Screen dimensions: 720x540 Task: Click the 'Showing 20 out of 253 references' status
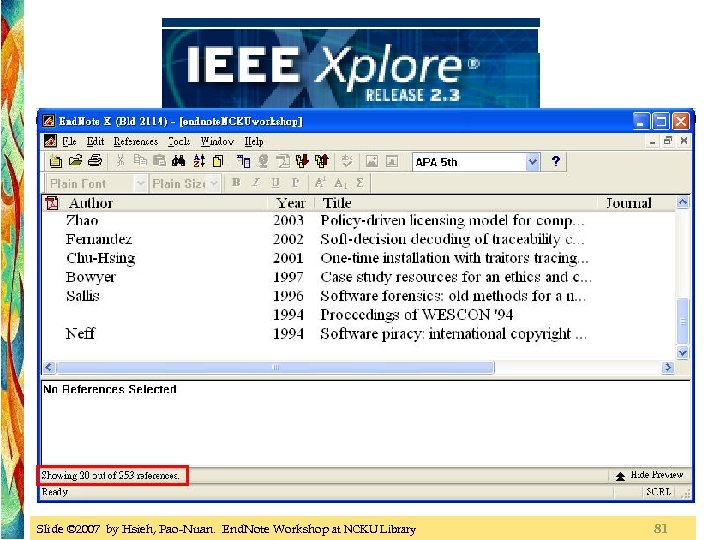point(110,475)
